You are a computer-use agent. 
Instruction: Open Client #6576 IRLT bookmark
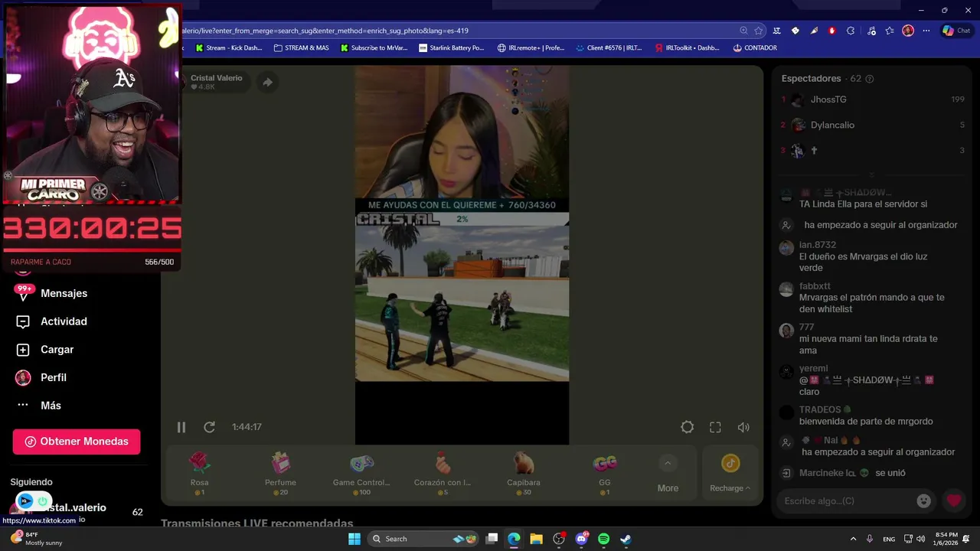pyautogui.click(x=609, y=47)
